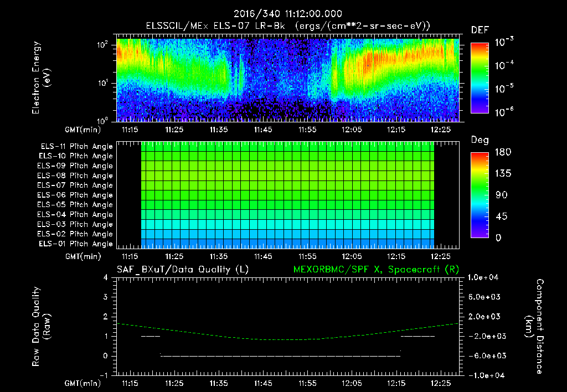Viewport: 567px width, 392px height.
Task: Click the 4 value on data quality axis
Action: [105, 277]
